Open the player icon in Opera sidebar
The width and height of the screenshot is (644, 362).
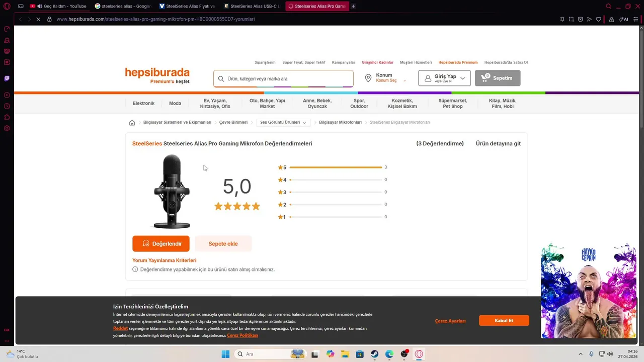coord(7,95)
